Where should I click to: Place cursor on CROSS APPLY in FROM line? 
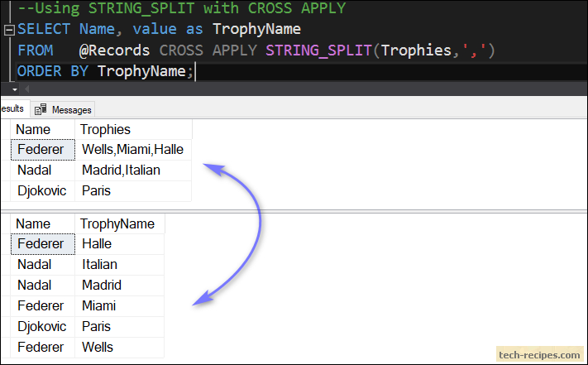(x=208, y=50)
